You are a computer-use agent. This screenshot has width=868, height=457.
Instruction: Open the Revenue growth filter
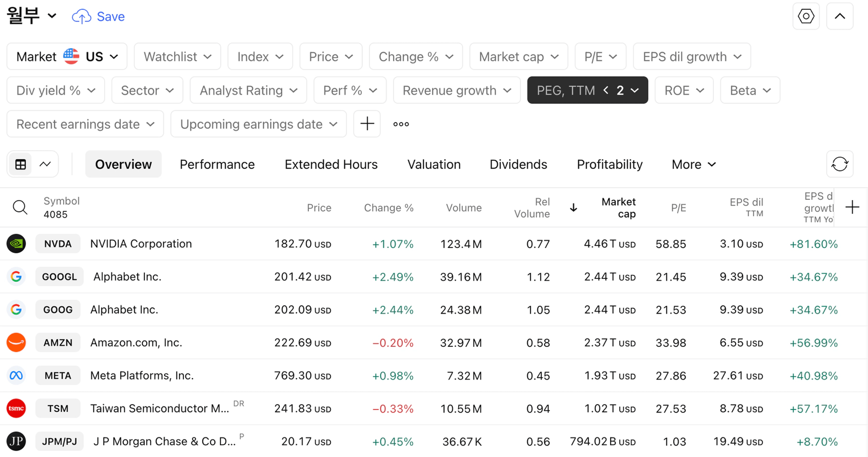(457, 90)
